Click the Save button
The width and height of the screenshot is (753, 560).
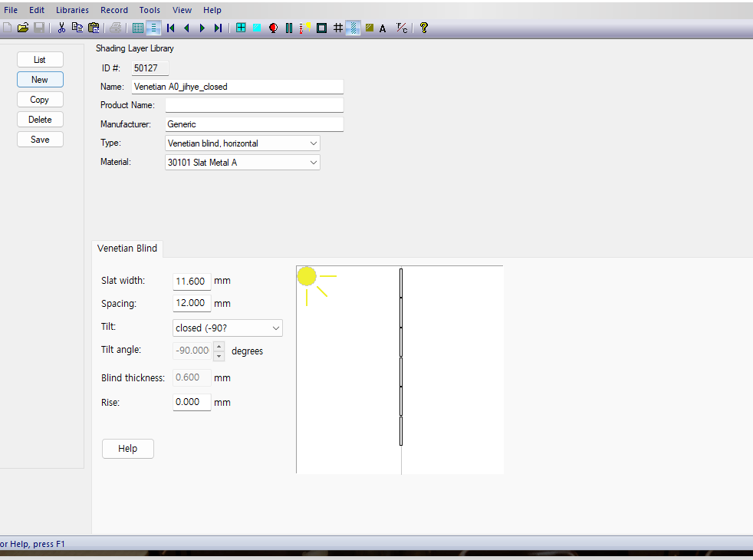click(x=40, y=140)
